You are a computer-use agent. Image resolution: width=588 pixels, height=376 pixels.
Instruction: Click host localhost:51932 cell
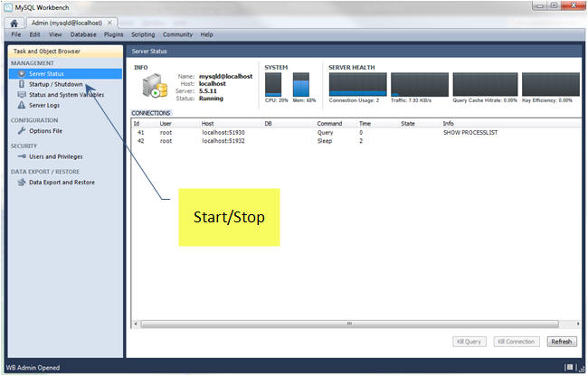223,141
